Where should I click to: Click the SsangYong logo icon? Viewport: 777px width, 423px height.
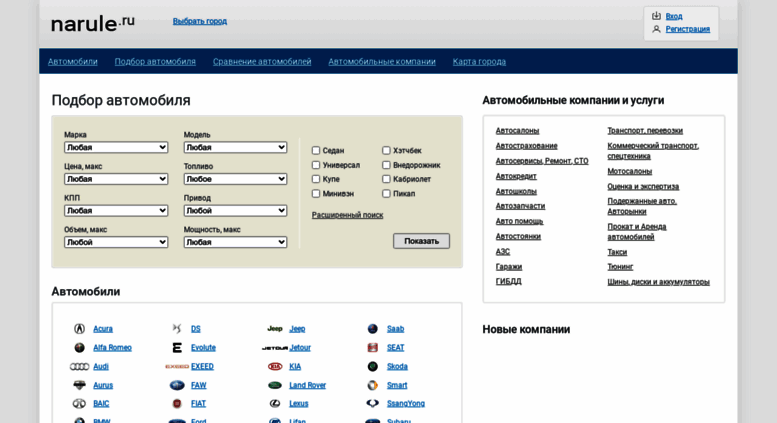pos(373,404)
